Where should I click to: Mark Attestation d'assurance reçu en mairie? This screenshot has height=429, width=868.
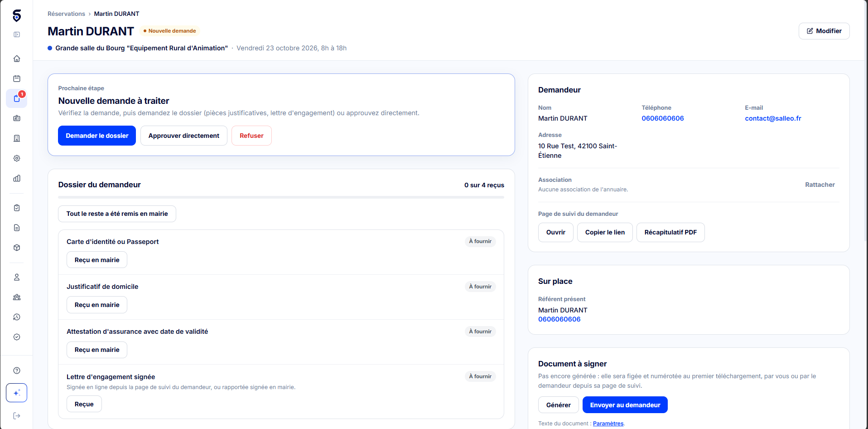click(97, 350)
